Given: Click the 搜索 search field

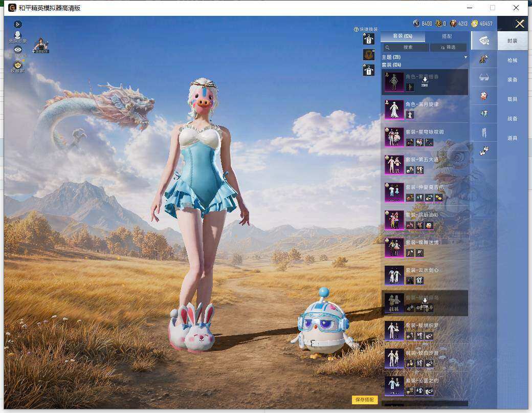Looking at the screenshot, I should point(406,47).
